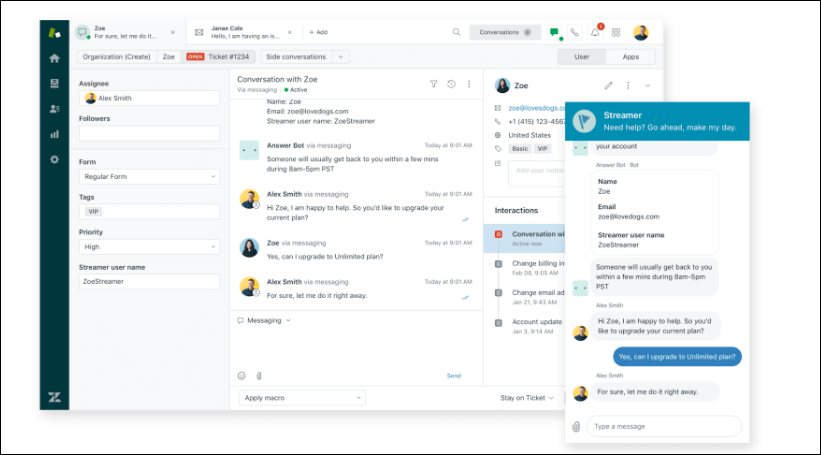
Task: Open the Admin gear icon in sidebar
Action: (54, 160)
